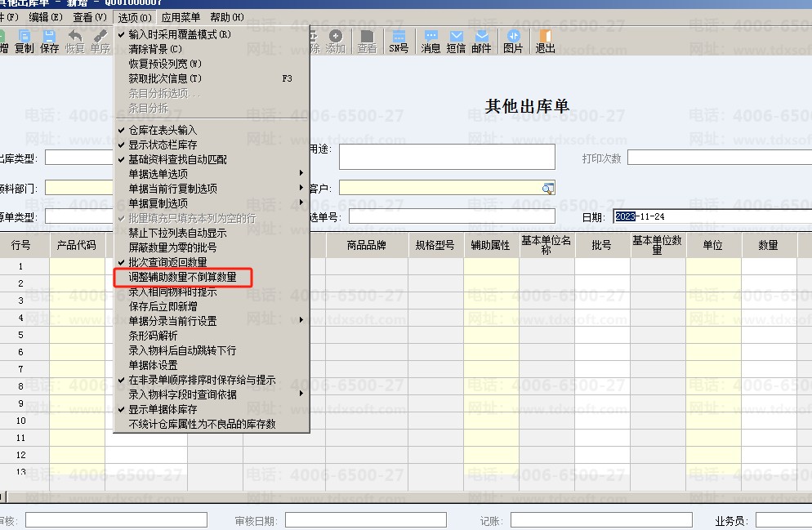Image resolution: width=812 pixels, height=530 pixels.
Task: Open the 应用菜单 menu
Action: (x=181, y=17)
